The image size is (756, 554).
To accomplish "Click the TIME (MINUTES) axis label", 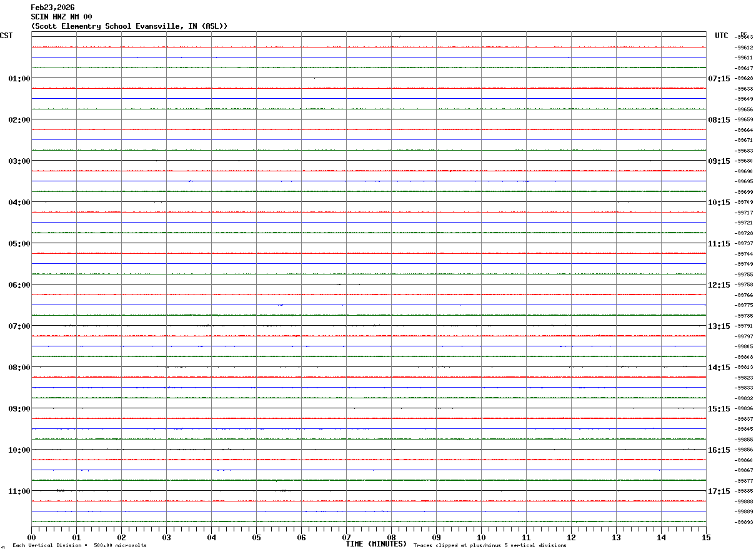I will pyautogui.click(x=376, y=544).
